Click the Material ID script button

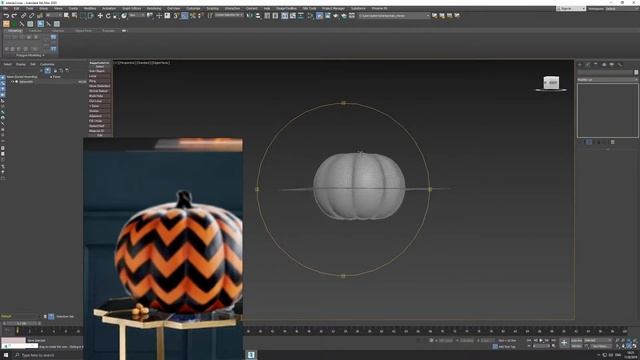pos(100,131)
